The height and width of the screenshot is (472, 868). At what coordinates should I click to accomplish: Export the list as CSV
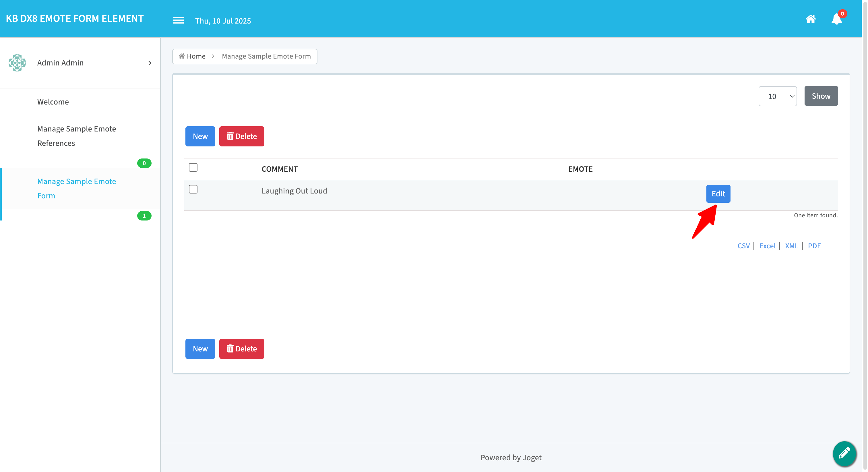743,246
